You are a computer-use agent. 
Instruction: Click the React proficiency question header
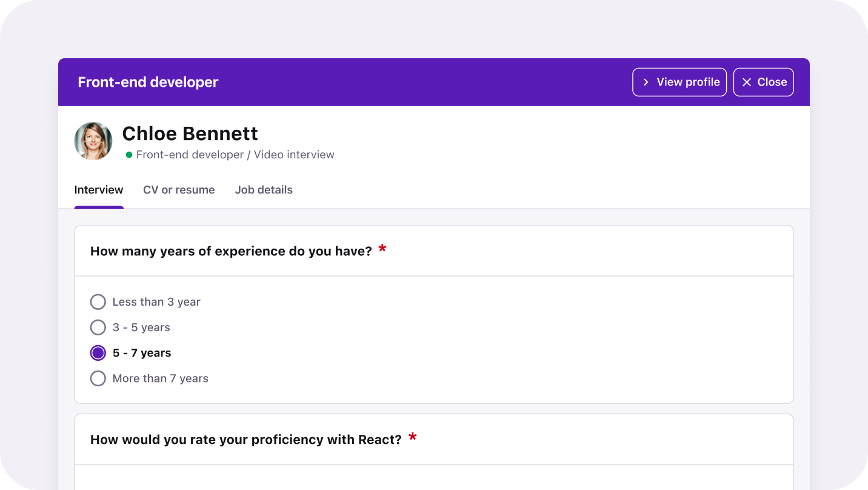point(246,439)
